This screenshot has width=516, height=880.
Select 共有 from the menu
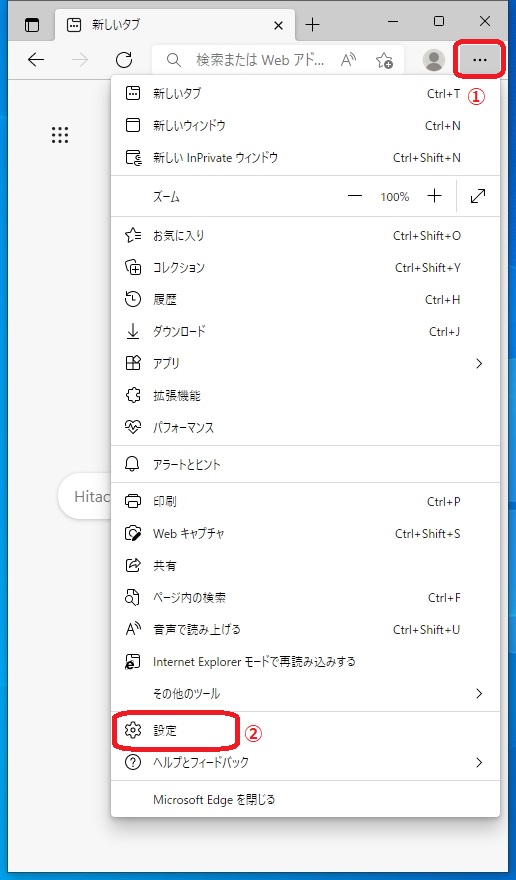point(305,565)
